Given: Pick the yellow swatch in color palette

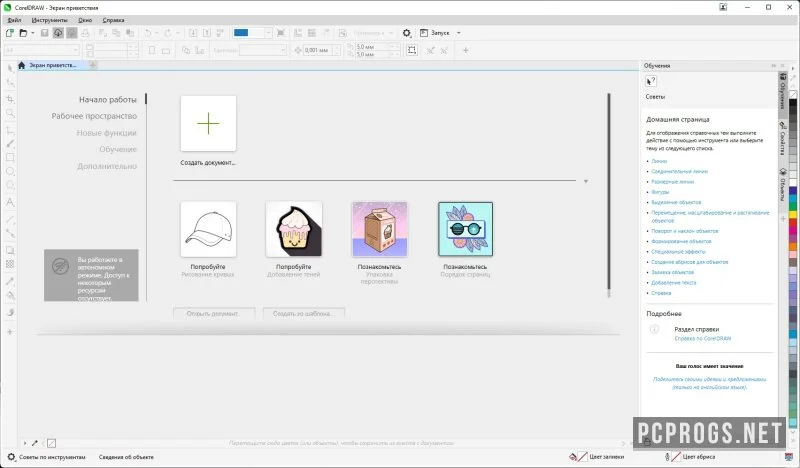Looking at the screenshot, I should [x=793, y=214].
